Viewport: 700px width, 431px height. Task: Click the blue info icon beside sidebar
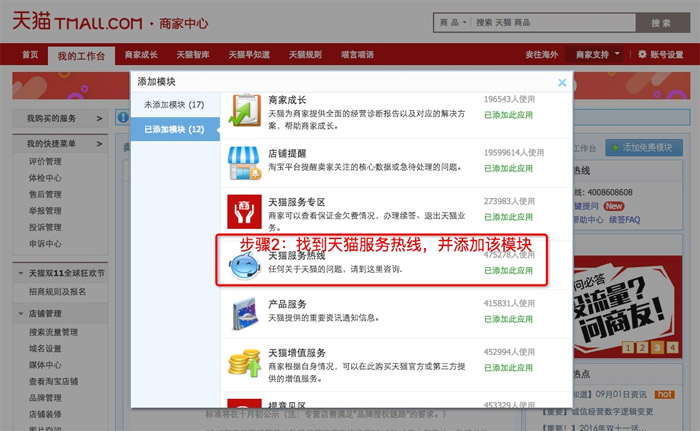click(123, 117)
